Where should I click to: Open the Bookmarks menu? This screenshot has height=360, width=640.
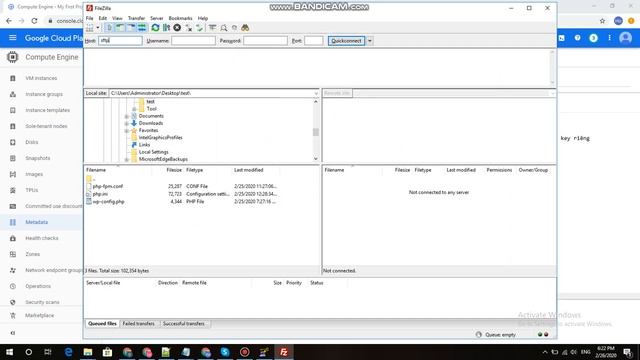point(180,18)
